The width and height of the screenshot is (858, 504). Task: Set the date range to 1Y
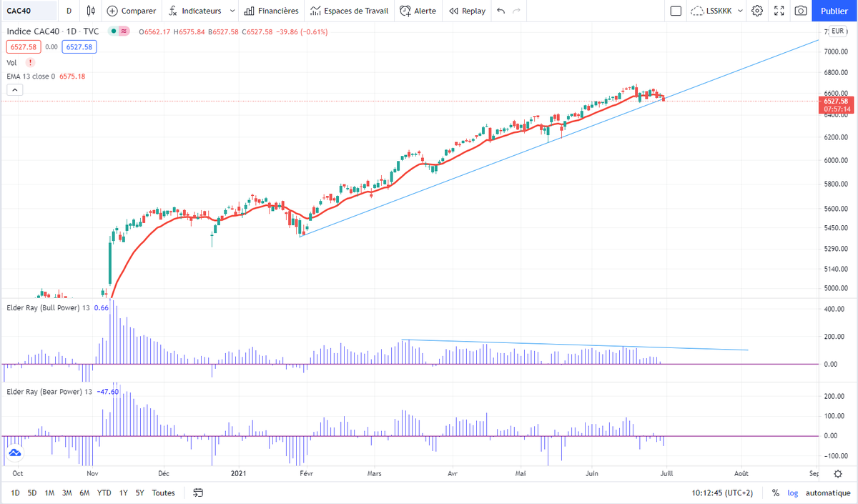124,493
